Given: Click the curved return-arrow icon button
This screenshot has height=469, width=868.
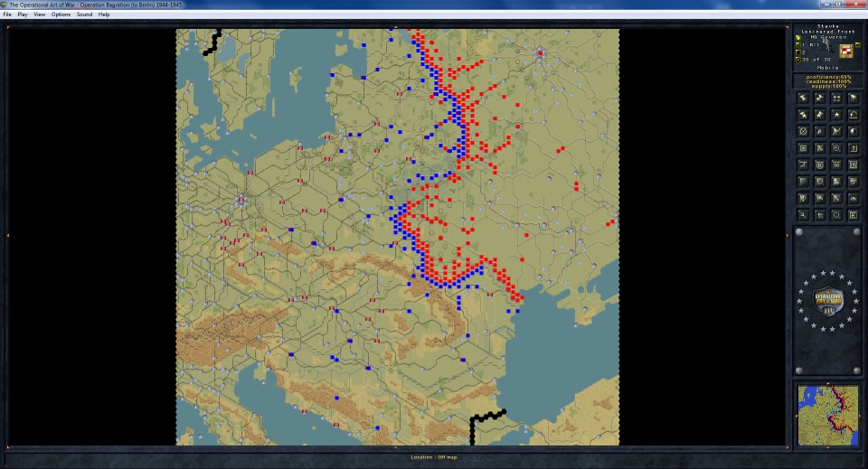Looking at the screenshot, I should pos(853,115).
